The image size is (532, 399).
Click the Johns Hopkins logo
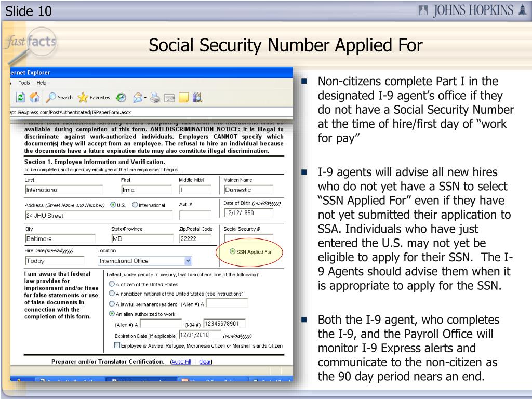point(472,10)
